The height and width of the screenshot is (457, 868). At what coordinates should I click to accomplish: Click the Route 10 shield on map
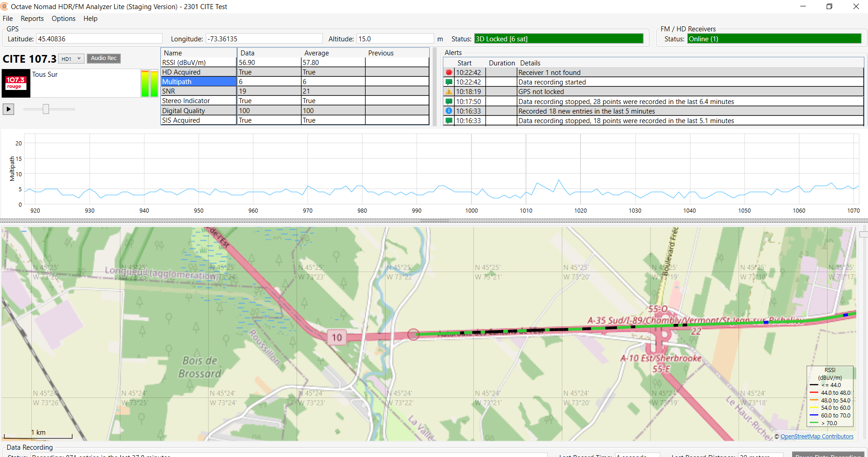click(337, 338)
